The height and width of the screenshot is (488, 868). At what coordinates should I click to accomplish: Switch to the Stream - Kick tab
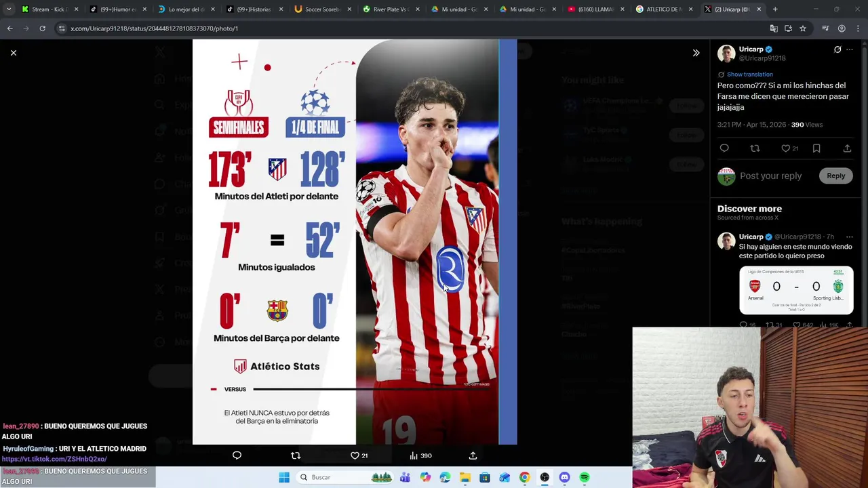point(50,9)
